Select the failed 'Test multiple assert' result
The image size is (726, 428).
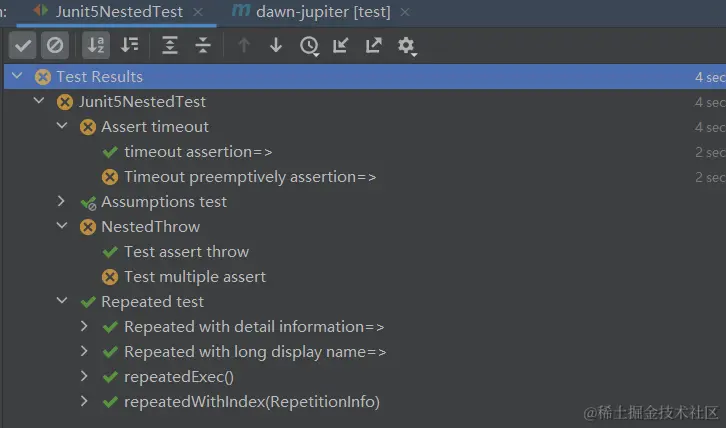coord(194,277)
